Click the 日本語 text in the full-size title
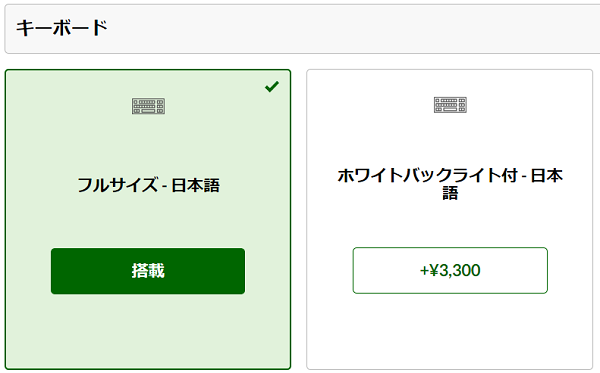The width and height of the screenshot is (600, 373). pos(196,185)
